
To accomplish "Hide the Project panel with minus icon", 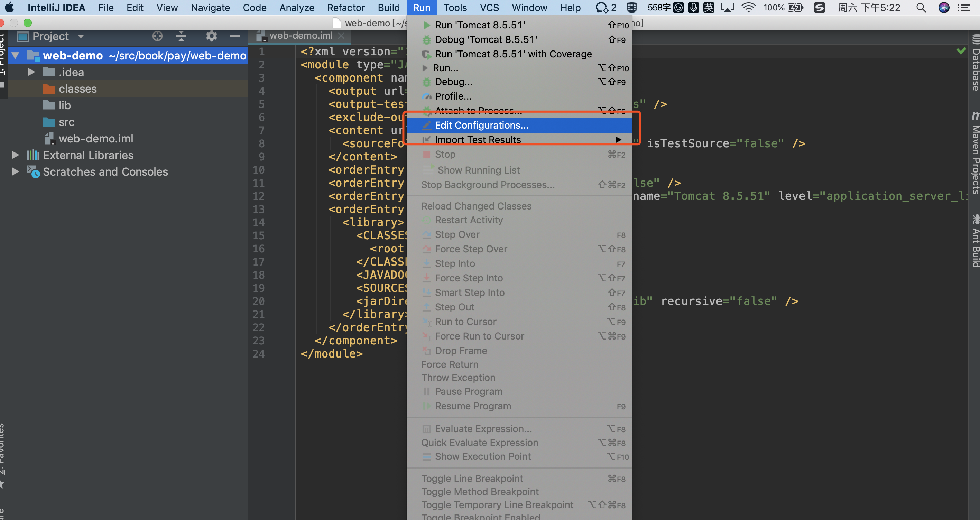I will click(235, 36).
